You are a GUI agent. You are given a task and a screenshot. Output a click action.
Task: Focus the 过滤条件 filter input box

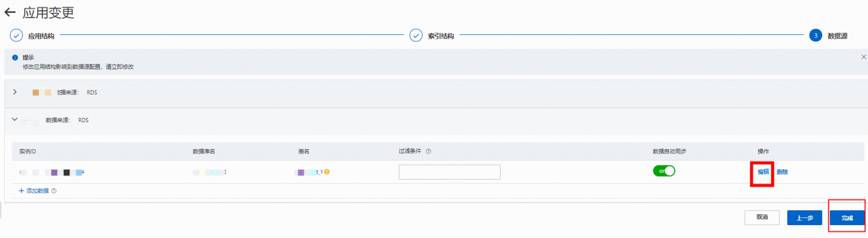click(x=449, y=172)
